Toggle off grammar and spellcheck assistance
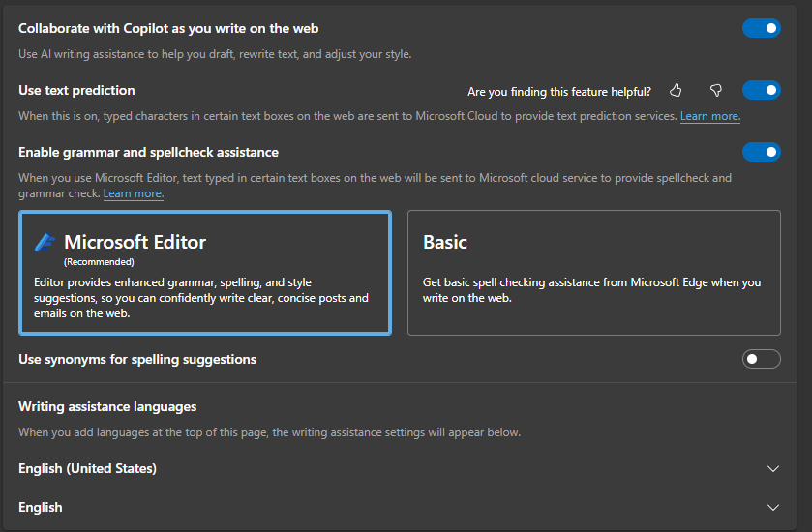812x532 pixels. pyautogui.click(x=762, y=152)
